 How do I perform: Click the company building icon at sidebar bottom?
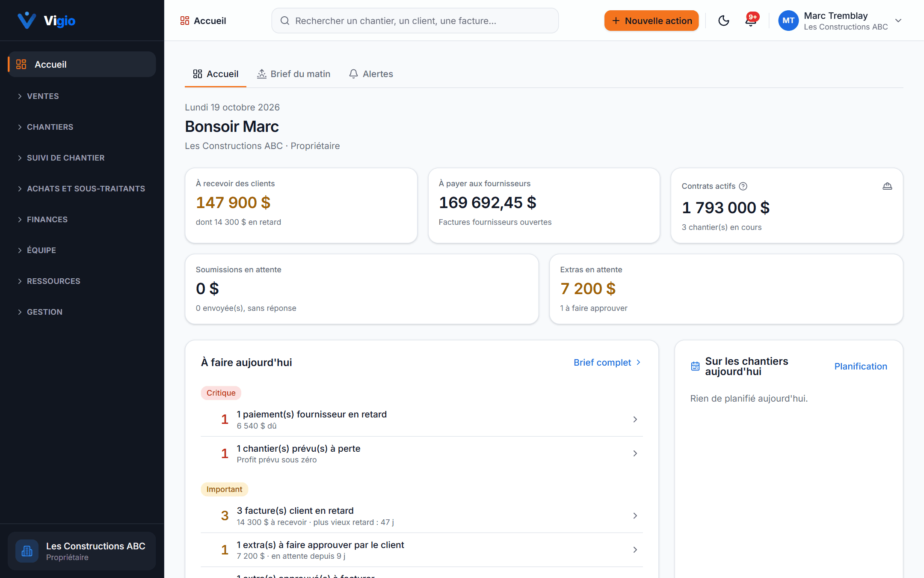tap(27, 551)
